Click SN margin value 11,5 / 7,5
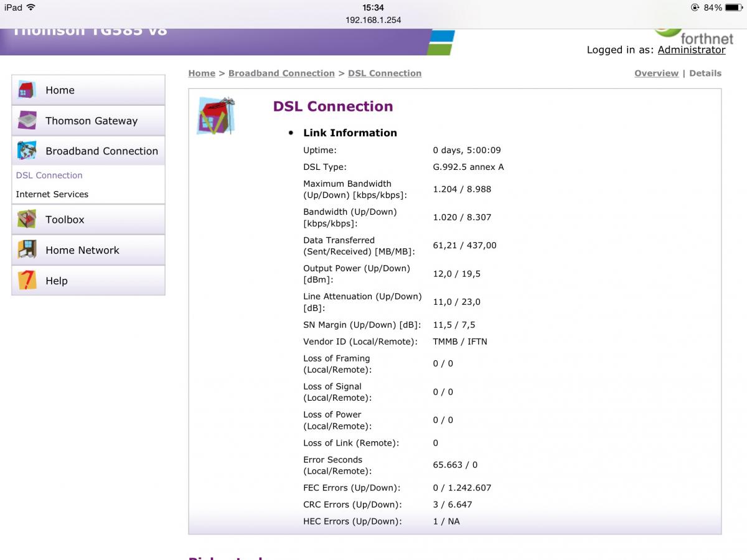747x560 pixels. pyautogui.click(x=454, y=325)
